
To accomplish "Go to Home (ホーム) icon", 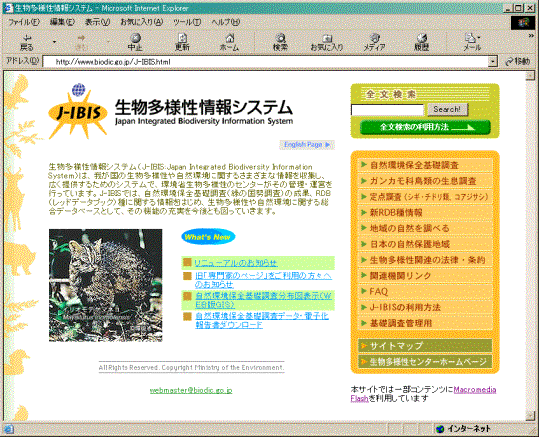I will coord(229,42).
